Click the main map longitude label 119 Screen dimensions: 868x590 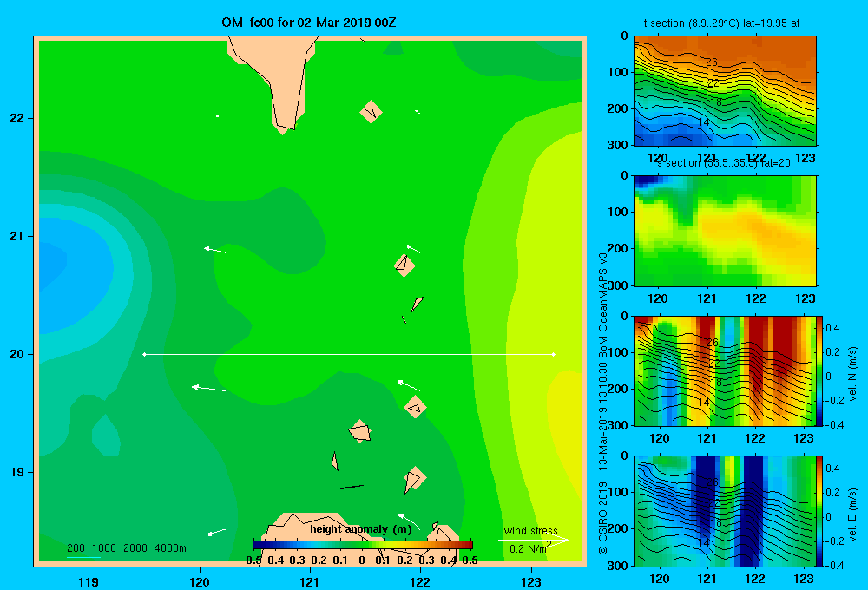click(89, 581)
